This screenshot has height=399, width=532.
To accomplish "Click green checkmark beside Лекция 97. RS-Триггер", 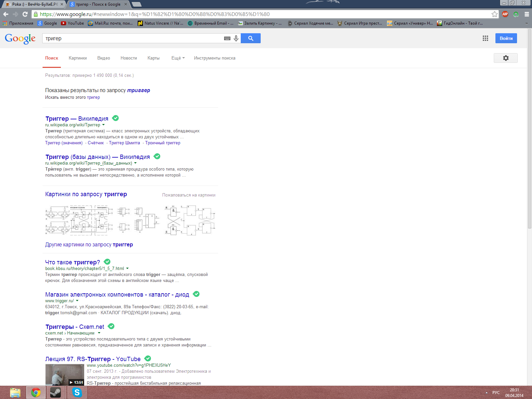I will [148, 358].
